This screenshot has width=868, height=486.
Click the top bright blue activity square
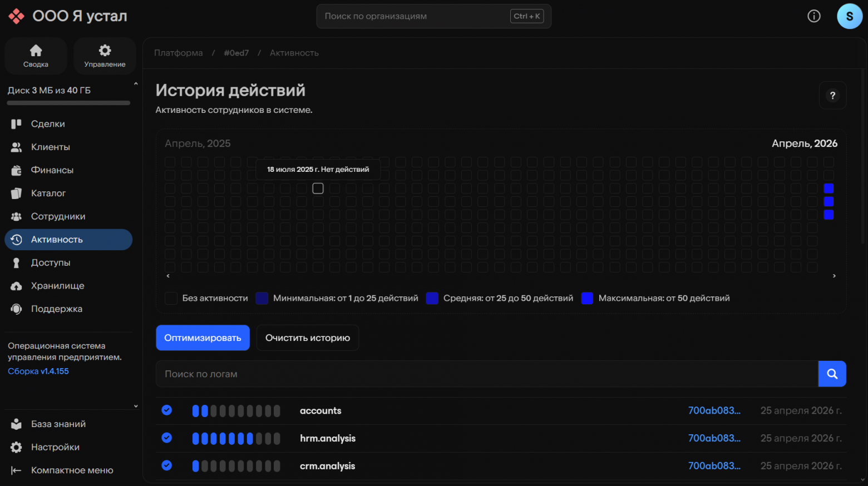(x=828, y=189)
